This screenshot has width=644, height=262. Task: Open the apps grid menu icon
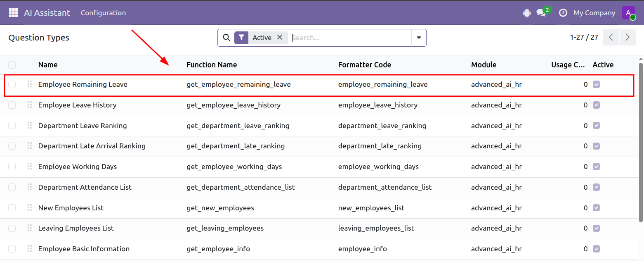tap(13, 13)
